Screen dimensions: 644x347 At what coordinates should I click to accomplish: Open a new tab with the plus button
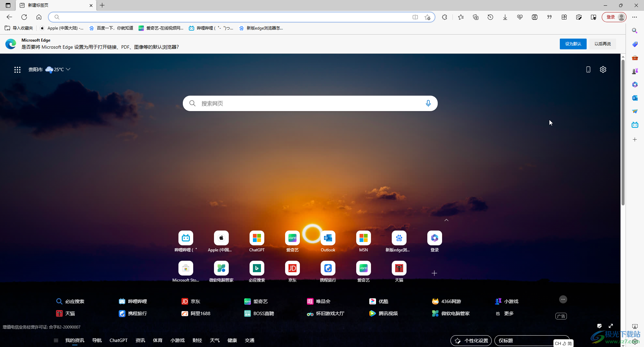point(102,5)
